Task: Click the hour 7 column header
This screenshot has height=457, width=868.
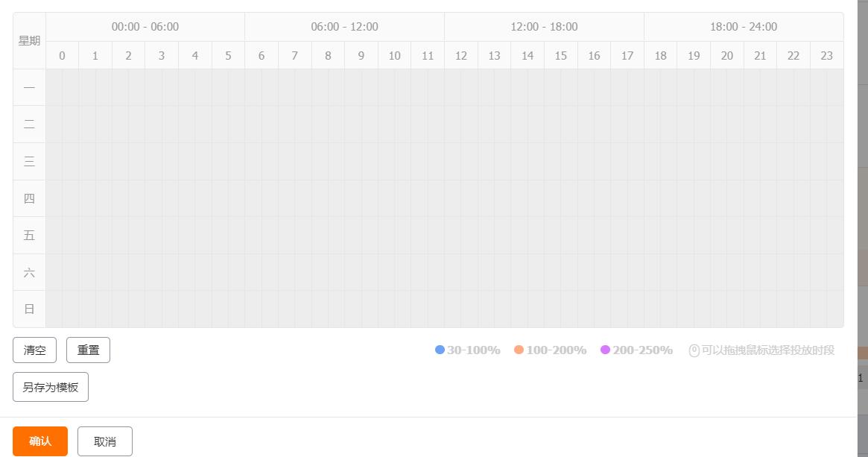Action: (294, 55)
